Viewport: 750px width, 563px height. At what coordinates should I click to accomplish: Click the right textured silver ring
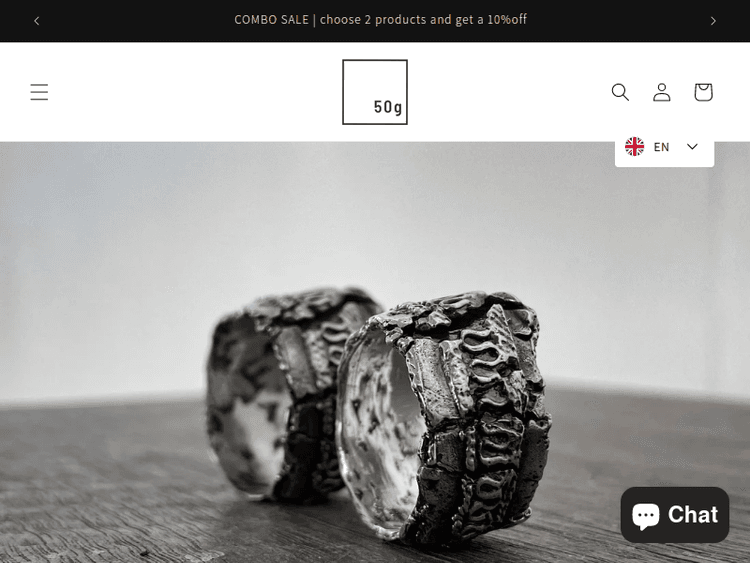click(444, 414)
